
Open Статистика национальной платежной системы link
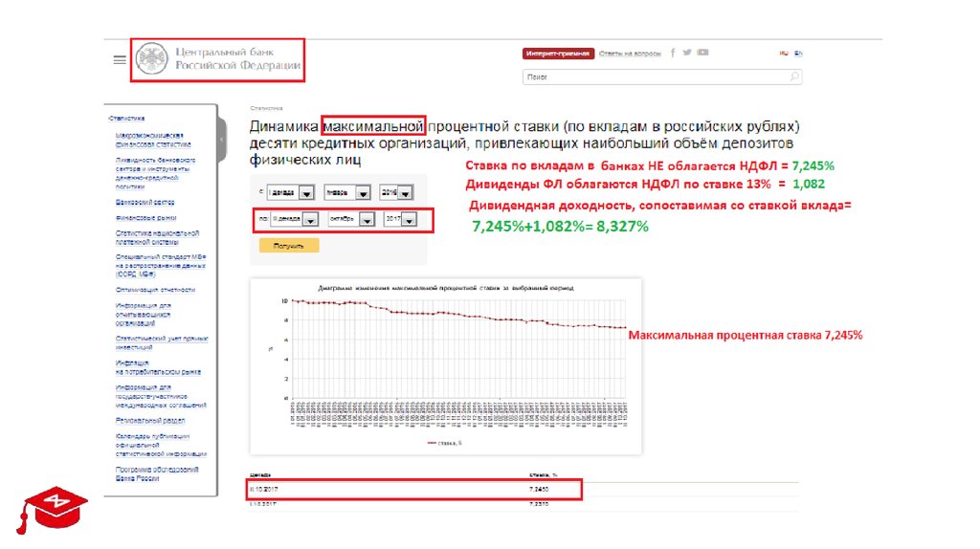pos(157,237)
